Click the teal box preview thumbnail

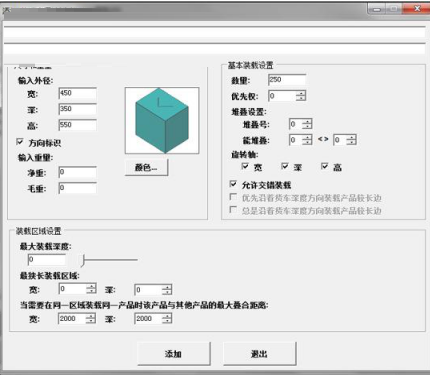tap(162, 120)
